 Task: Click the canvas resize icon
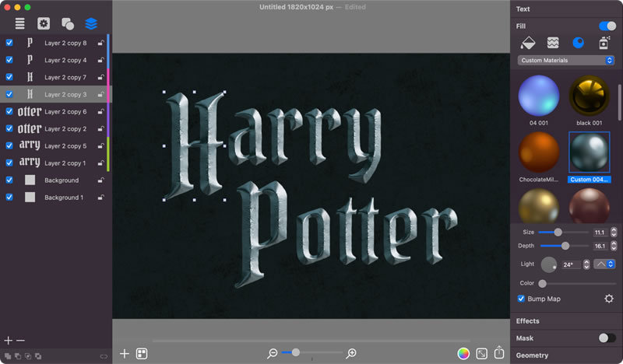481,353
